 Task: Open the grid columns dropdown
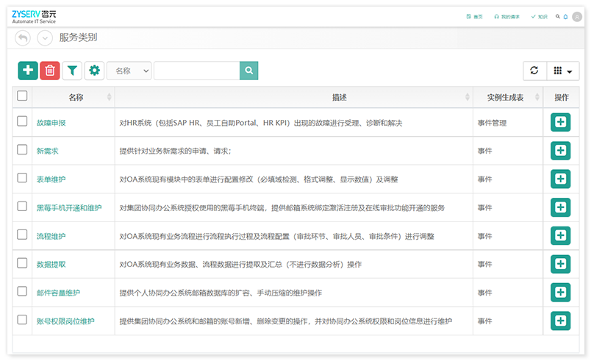pyautogui.click(x=563, y=71)
